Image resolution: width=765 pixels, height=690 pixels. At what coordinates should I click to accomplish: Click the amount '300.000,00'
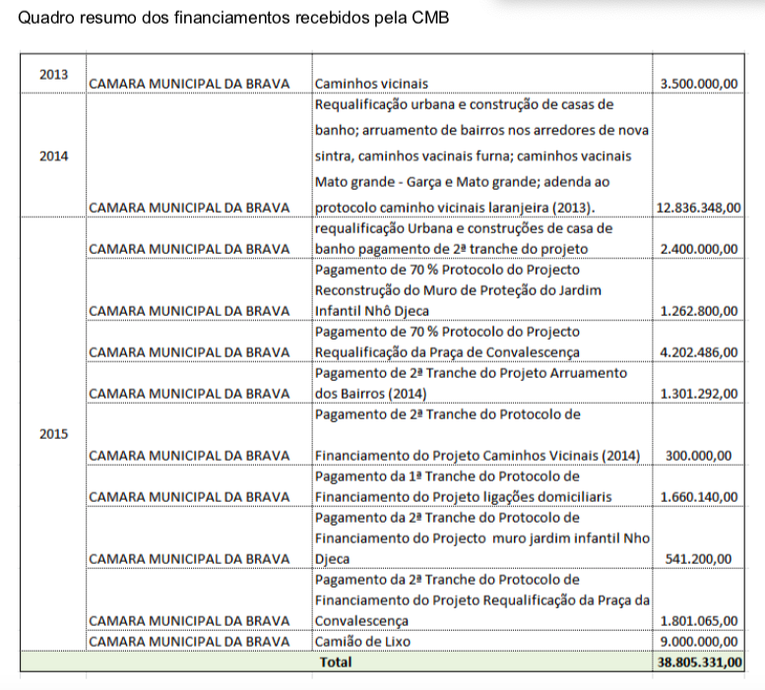pos(699,456)
